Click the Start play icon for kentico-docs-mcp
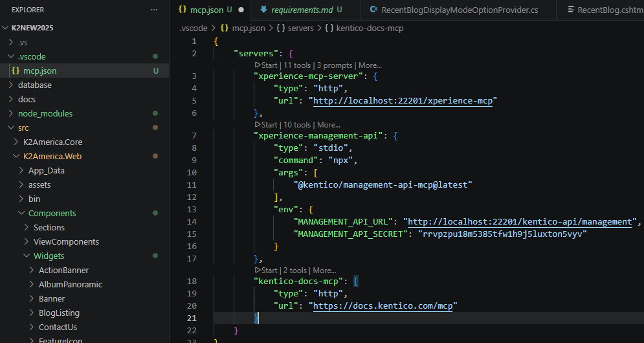The height and width of the screenshot is (343, 644). tap(258, 271)
